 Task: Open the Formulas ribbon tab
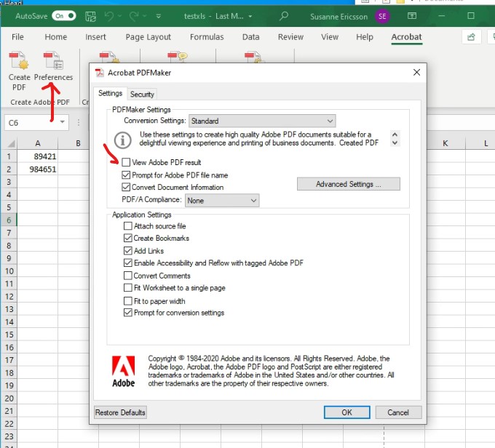point(207,37)
